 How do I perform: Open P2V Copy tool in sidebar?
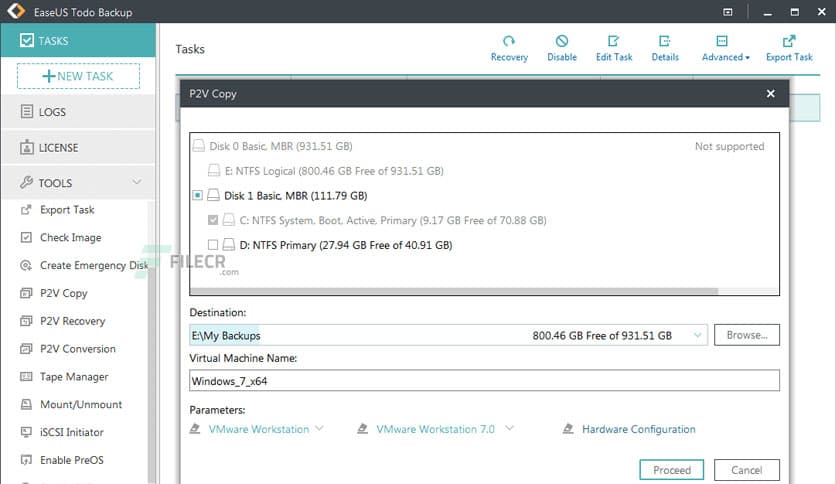click(x=63, y=293)
